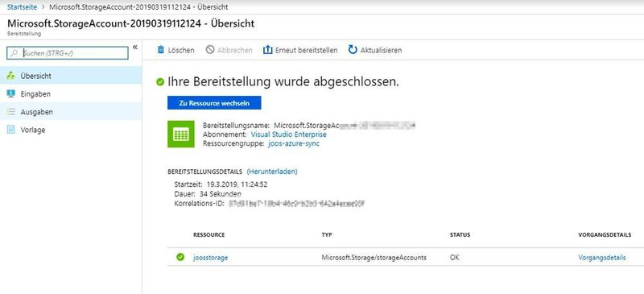
Task: Click the Abbrechen cancel icon
Action: point(210,50)
